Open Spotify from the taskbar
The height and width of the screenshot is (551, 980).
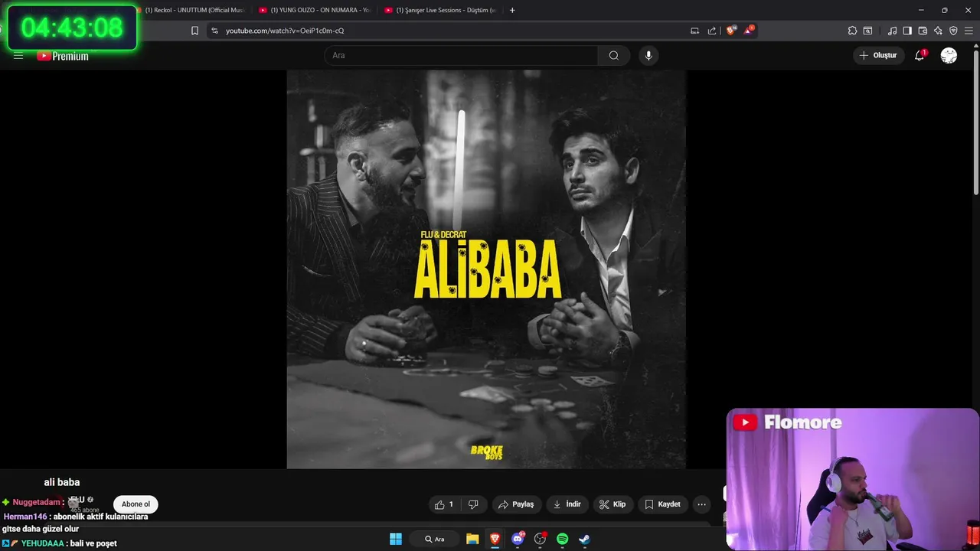click(562, 539)
